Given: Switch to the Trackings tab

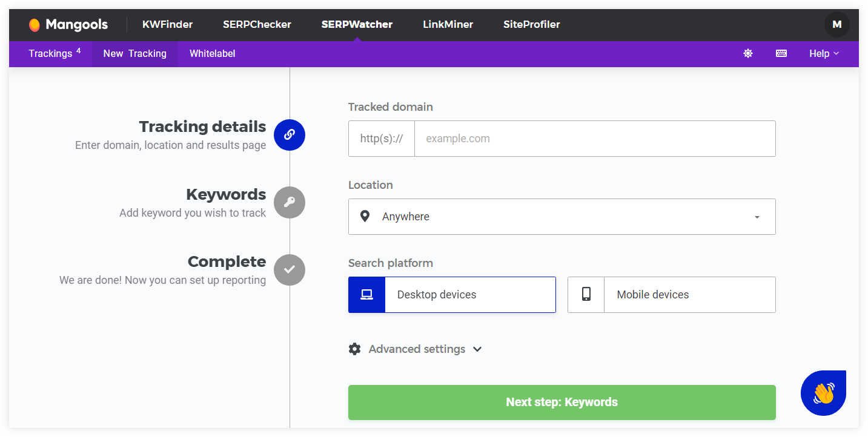Looking at the screenshot, I should click(50, 53).
